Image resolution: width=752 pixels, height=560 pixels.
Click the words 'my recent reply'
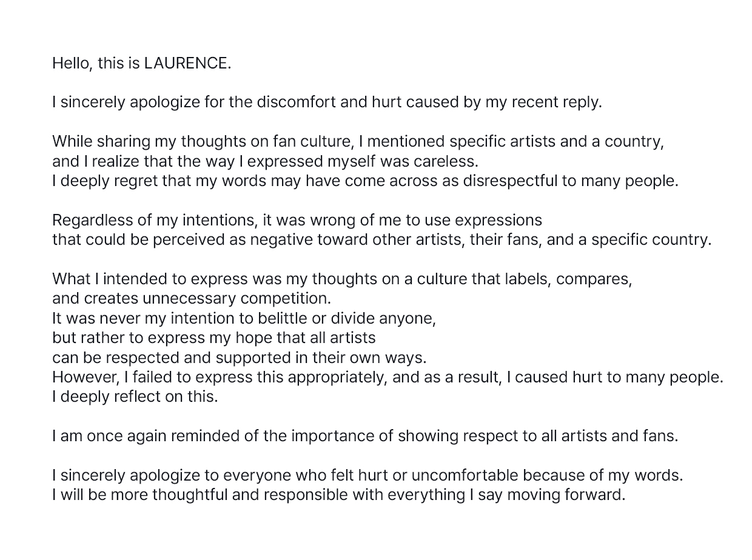tap(543, 102)
